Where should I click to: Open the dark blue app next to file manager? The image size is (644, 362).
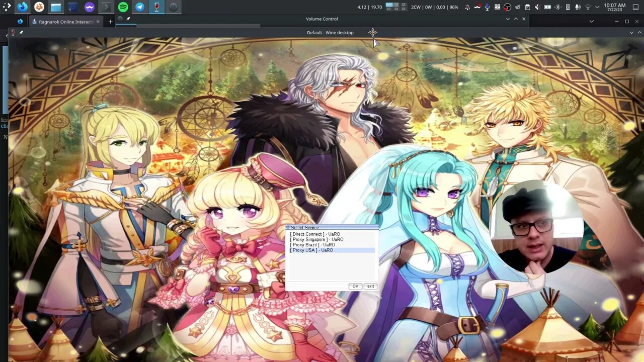pyautogui.click(x=72, y=7)
